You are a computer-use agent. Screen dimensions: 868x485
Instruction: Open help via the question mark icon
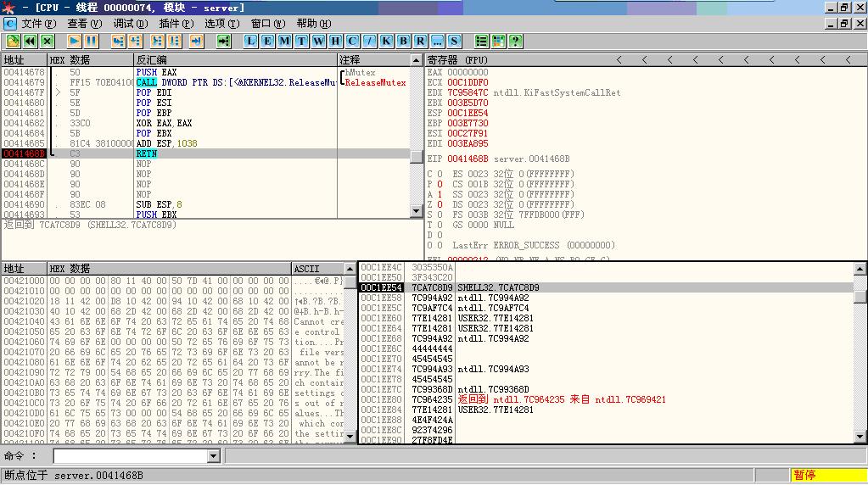(515, 41)
